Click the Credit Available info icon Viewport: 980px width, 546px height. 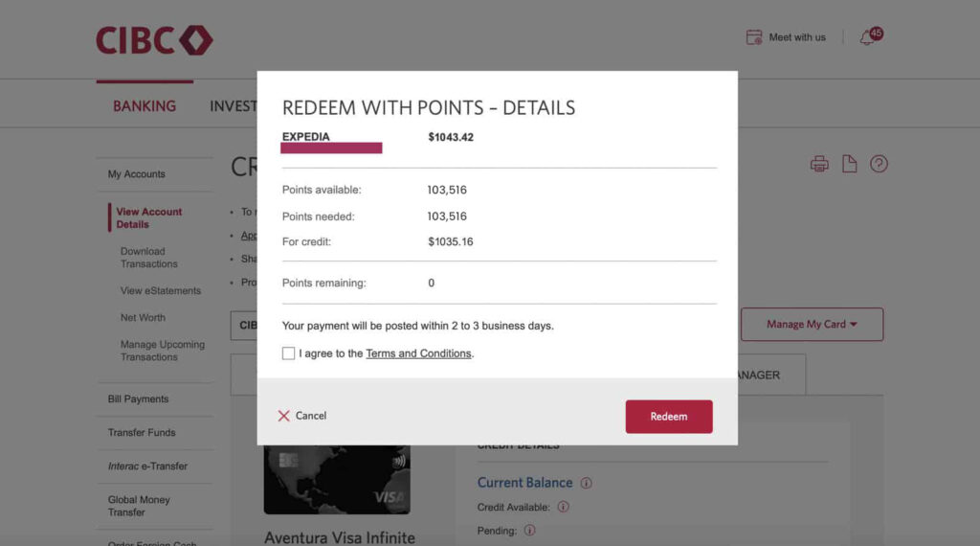click(563, 507)
